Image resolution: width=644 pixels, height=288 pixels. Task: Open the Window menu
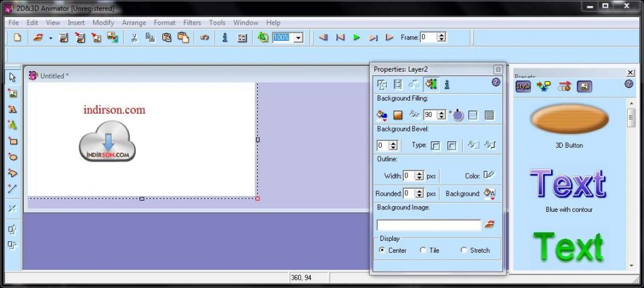pos(246,23)
